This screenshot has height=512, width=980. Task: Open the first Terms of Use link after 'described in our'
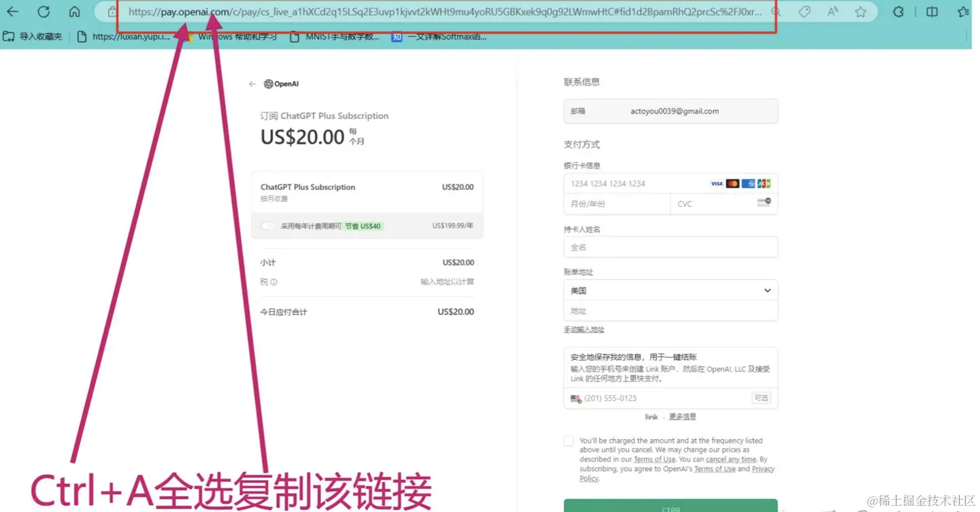pyautogui.click(x=655, y=460)
